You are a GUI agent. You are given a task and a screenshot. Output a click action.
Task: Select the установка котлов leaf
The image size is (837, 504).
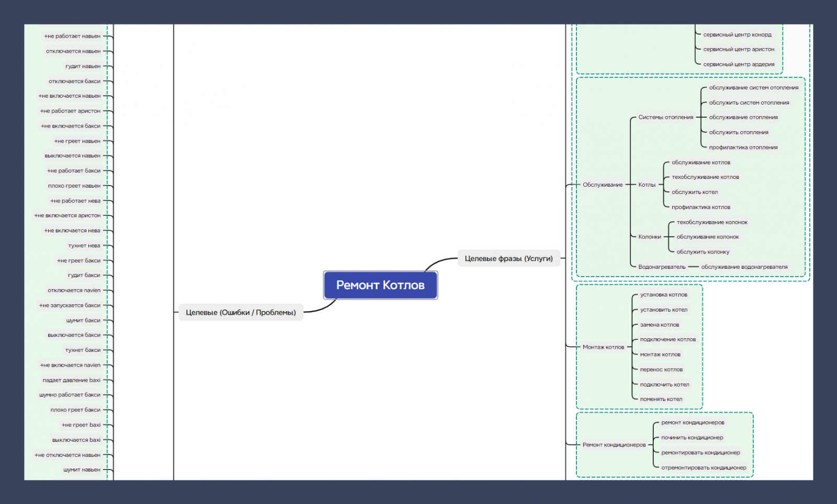pos(663,295)
